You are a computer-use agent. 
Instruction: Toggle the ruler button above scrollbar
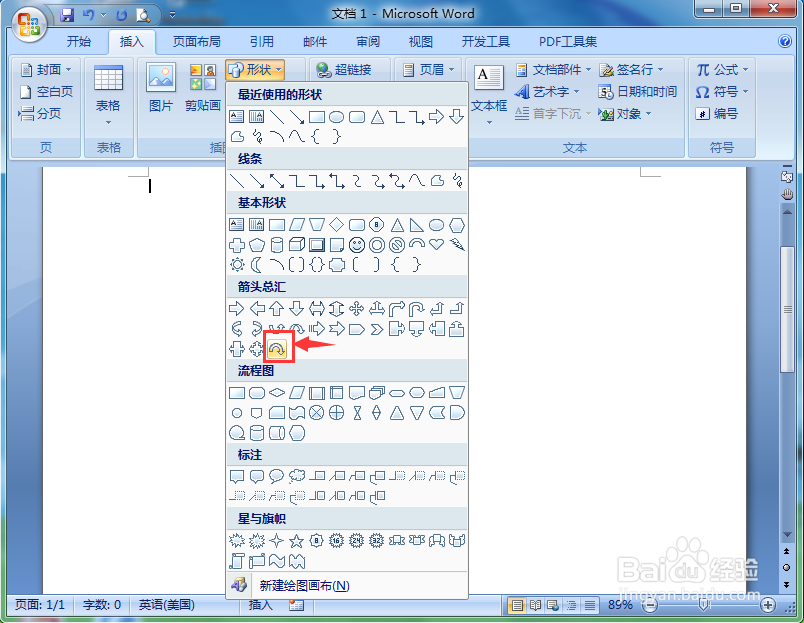pyautogui.click(x=787, y=176)
